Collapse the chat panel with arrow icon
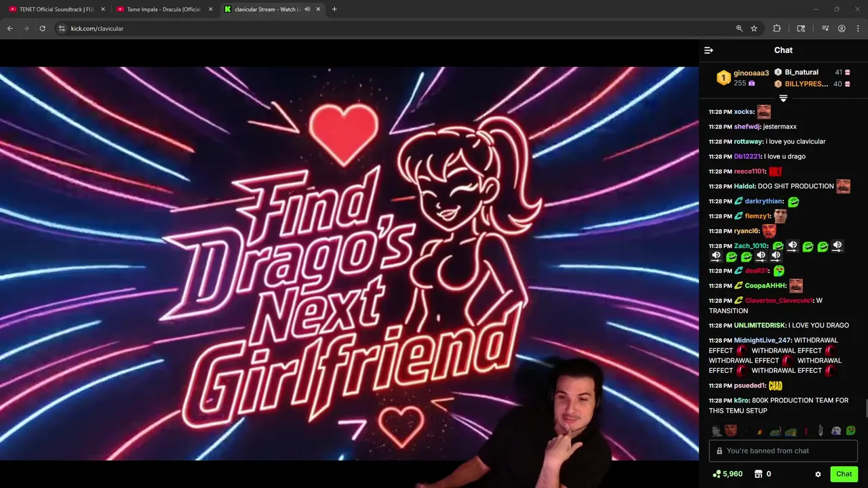 point(709,50)
